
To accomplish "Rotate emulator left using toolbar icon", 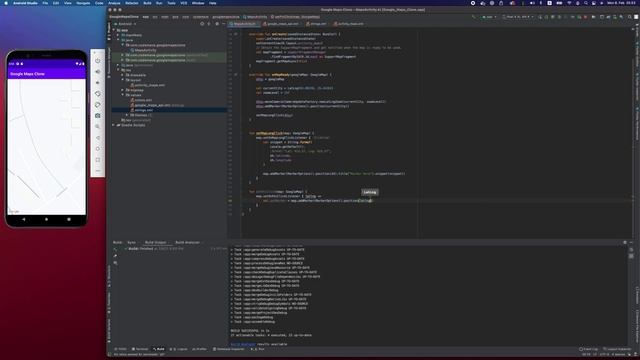I will coord(98,94).
